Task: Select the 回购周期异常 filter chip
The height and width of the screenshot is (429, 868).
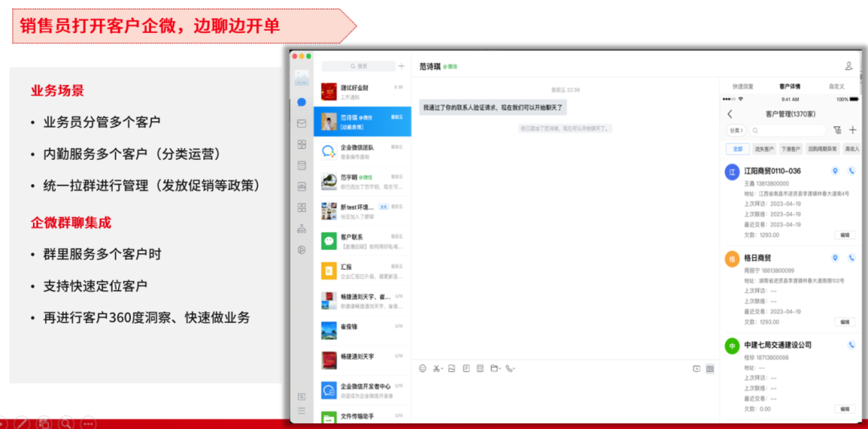Action: pyautogui.click(x=822, y=149)
